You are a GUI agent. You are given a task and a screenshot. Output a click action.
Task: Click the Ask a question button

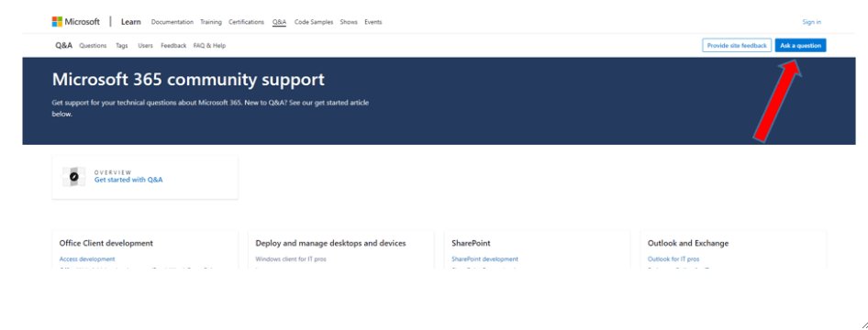800,45
